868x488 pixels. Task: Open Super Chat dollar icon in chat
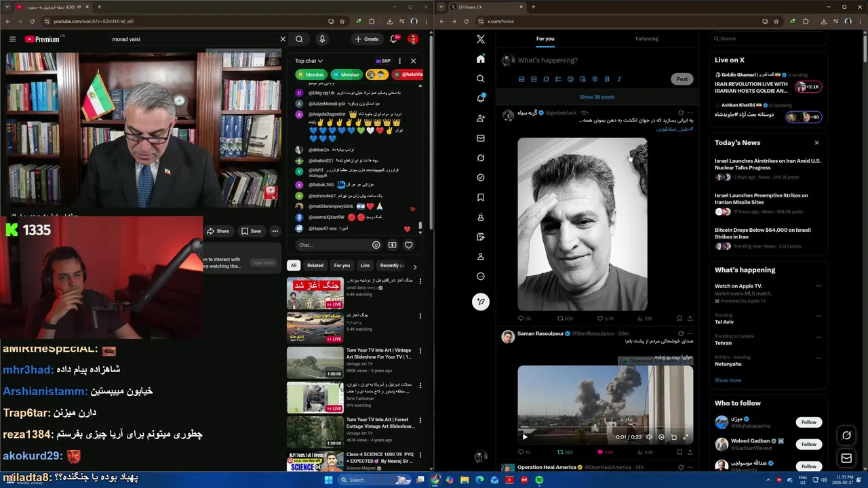[x=392, y=245]
